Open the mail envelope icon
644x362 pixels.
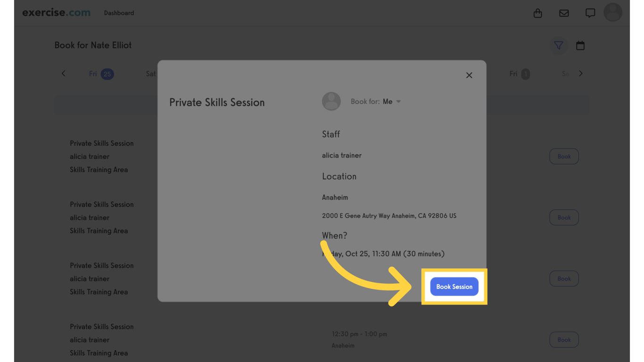pyautogui.click(x=564, y=13)
